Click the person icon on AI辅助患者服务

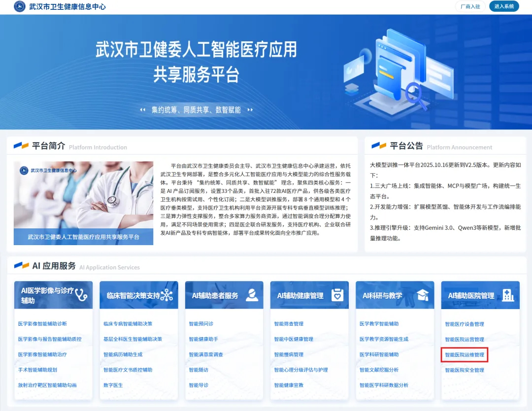[252, 295]
